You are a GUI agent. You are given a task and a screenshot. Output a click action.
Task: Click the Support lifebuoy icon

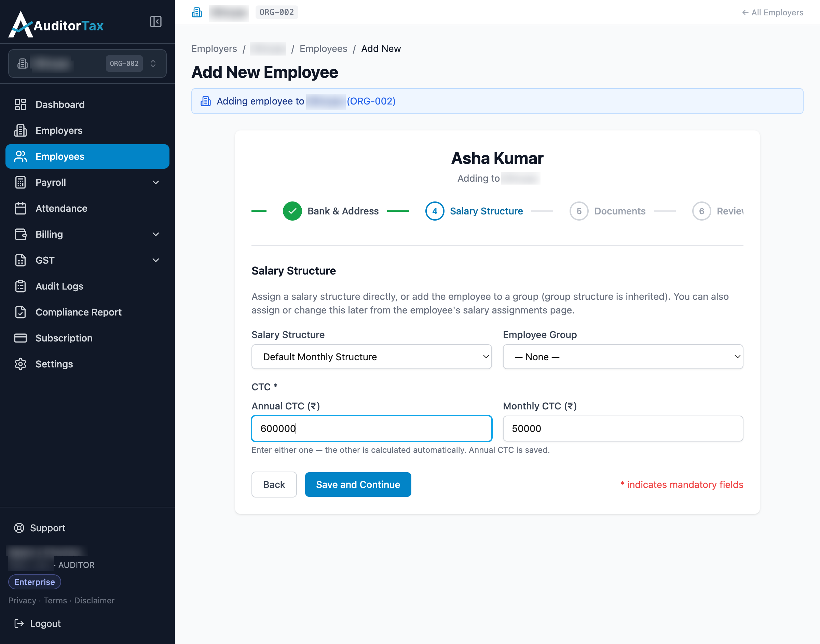pyautogui.click(x=19, y=528)
